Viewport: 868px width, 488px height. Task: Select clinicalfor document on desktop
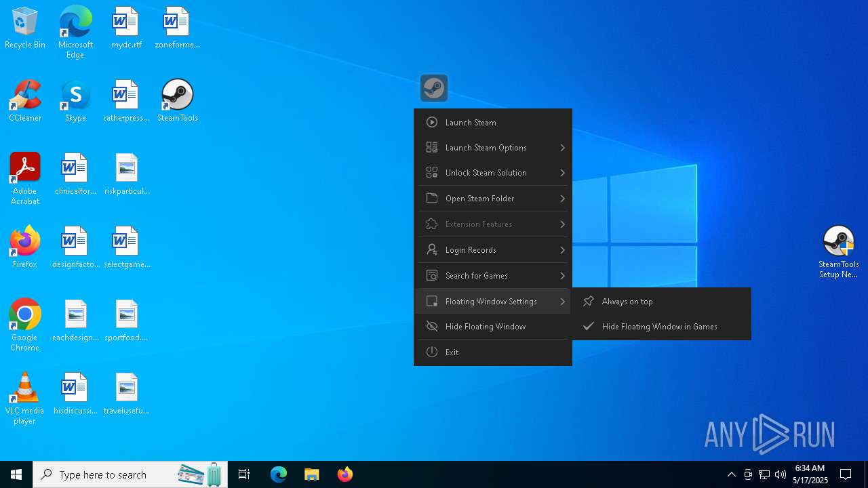[x=75, y=174]
